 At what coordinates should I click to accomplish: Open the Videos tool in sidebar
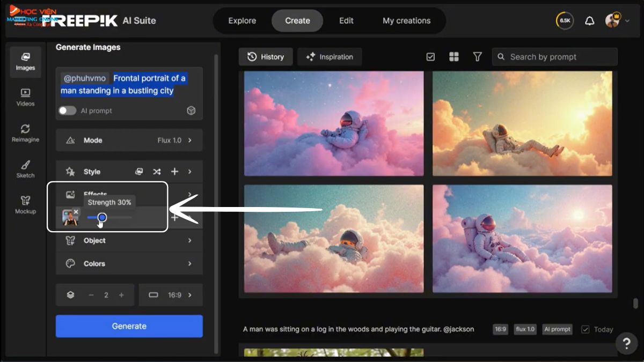tap(25, 97)
